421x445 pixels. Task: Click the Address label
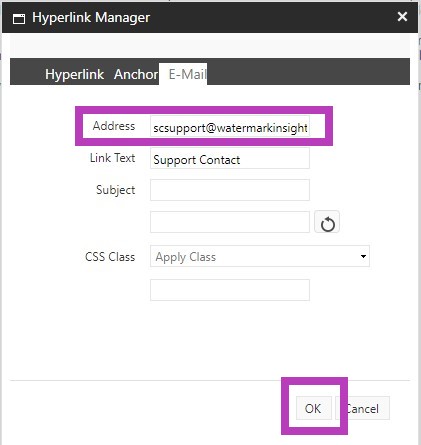[114, 126]
